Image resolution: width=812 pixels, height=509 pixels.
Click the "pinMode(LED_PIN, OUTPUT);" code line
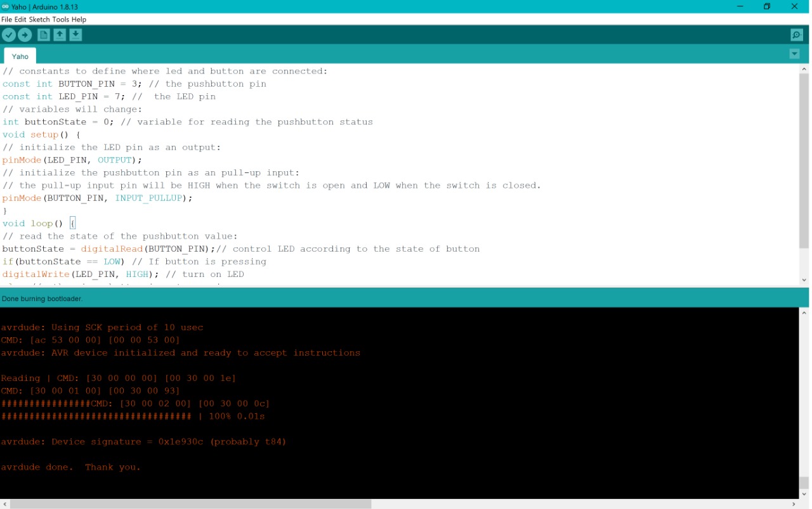[x=72, y=160]
